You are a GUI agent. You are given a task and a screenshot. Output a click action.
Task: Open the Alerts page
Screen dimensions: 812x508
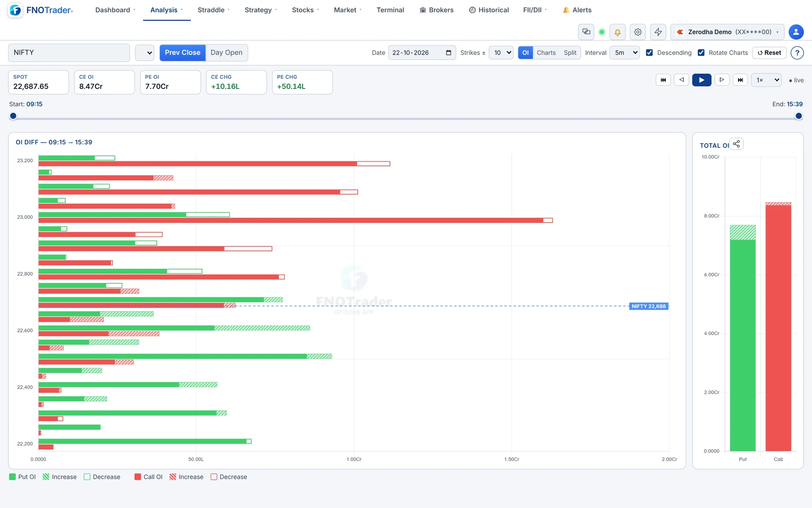[x=577, y=10]
